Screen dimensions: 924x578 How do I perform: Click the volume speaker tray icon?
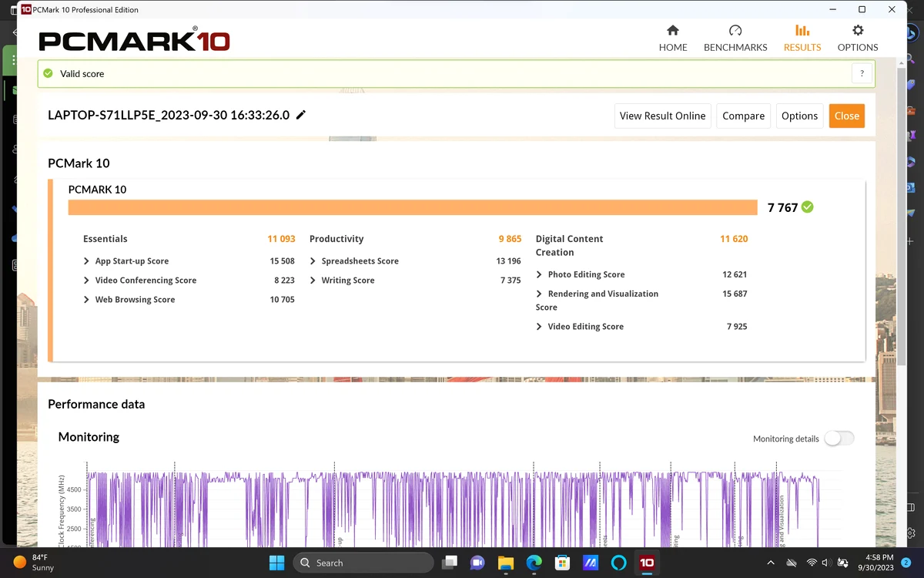click(825, 563)
